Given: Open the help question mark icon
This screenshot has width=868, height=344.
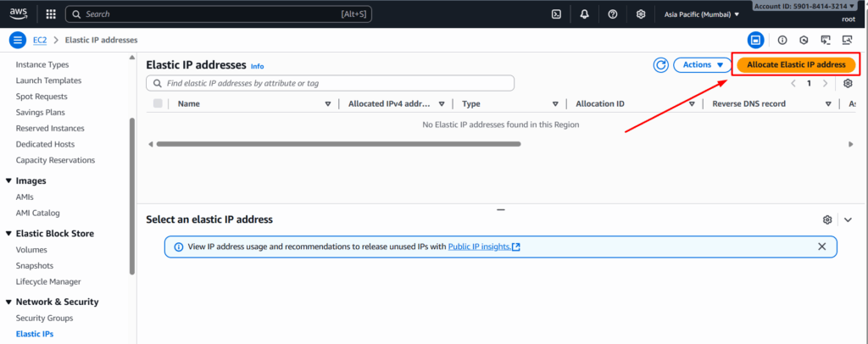Looking at the screenshot, I should coord(613,14).
